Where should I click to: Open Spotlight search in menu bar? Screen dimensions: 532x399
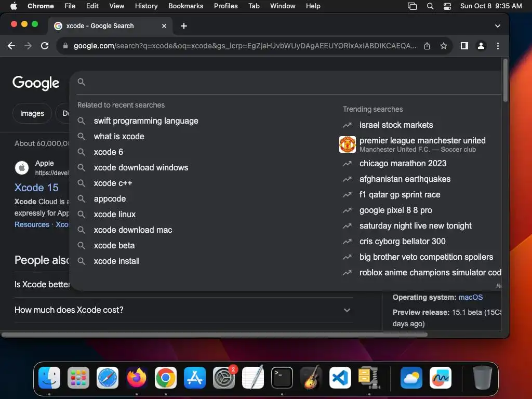click(x=430, y=6)
